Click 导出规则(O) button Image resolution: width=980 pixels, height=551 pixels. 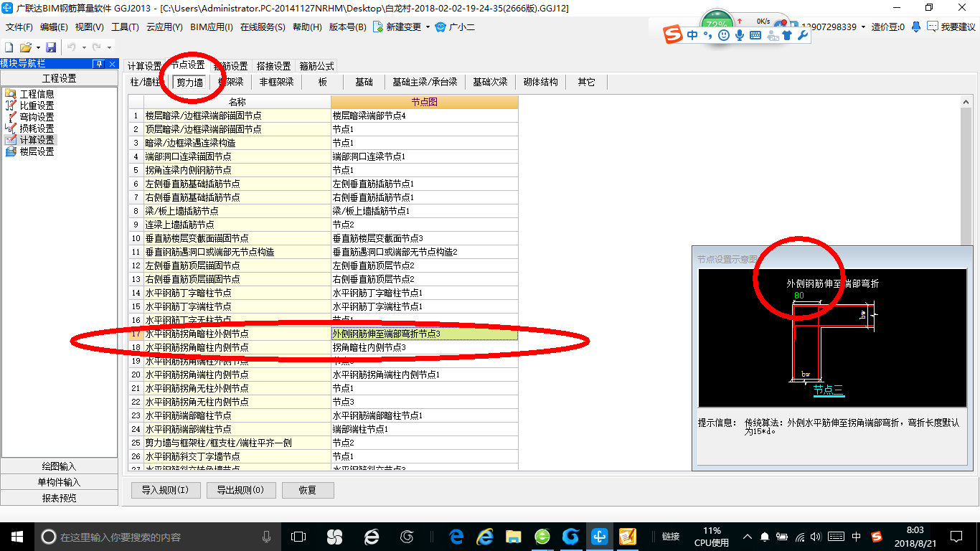[240, 490]
